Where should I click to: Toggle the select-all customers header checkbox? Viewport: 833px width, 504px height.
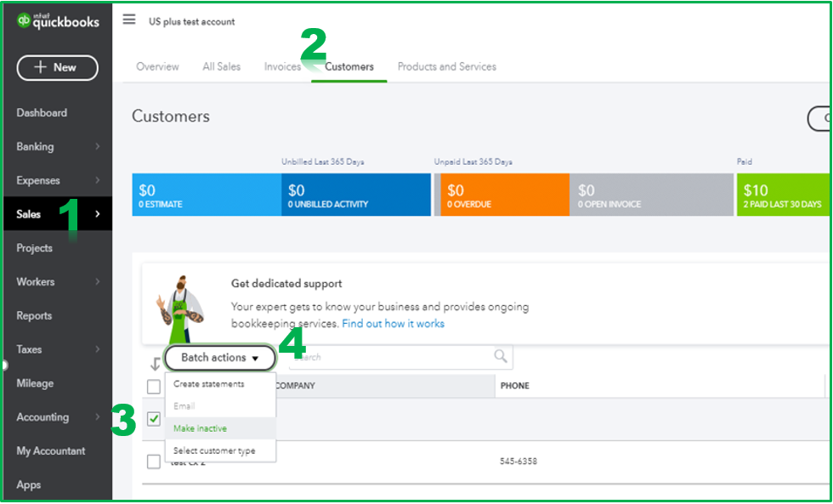point(154,387)
